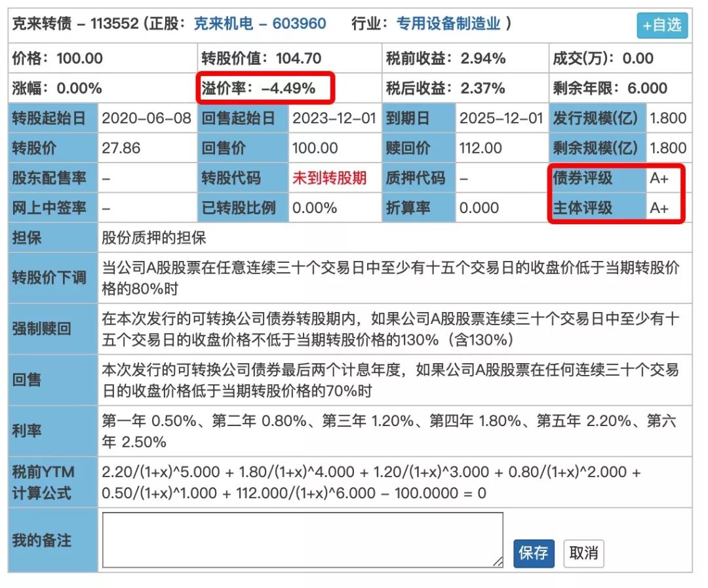Select the 主体评级 A+ value
This screenshot has height=588, width=708.
659,208
